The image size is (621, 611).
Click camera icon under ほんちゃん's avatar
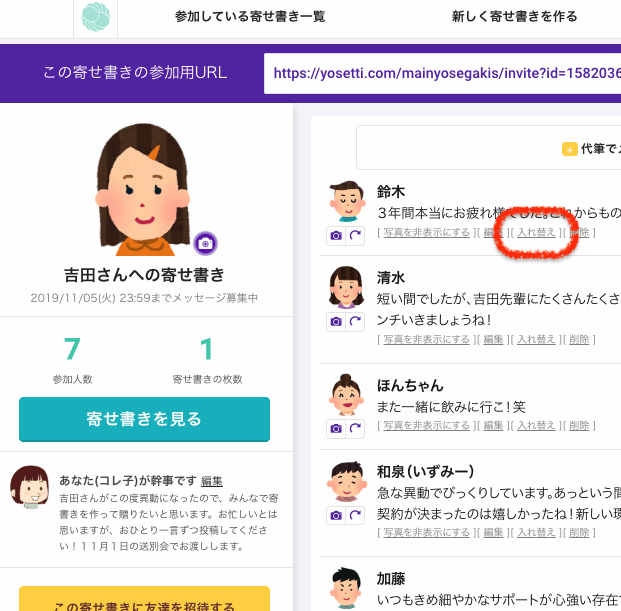click(x=336, y=428)
